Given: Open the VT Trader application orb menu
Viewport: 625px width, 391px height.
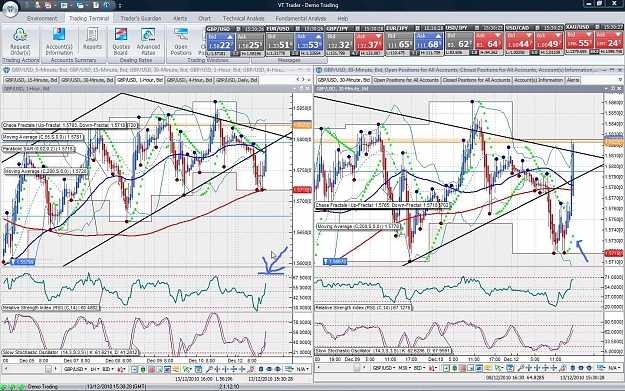Looking at the screenshot, I should (10, 9).
